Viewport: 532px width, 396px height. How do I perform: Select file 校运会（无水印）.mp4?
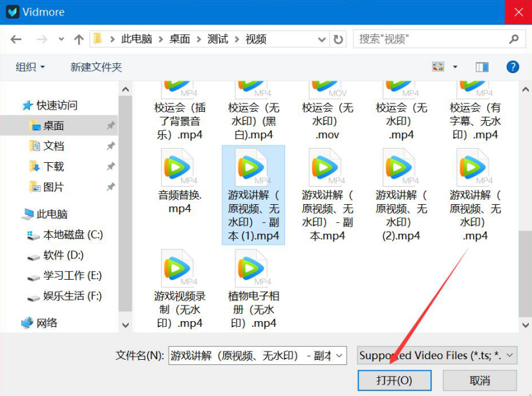(401, 111)
